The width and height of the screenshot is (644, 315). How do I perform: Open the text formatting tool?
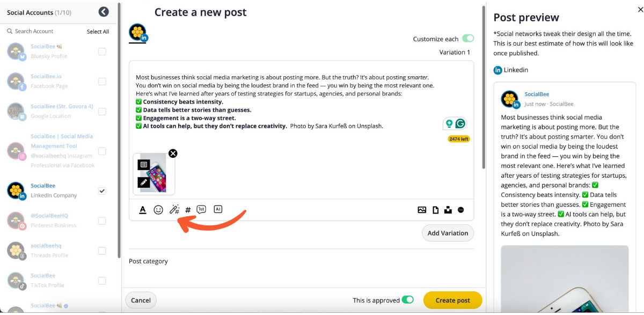click(x=143, y=210)
